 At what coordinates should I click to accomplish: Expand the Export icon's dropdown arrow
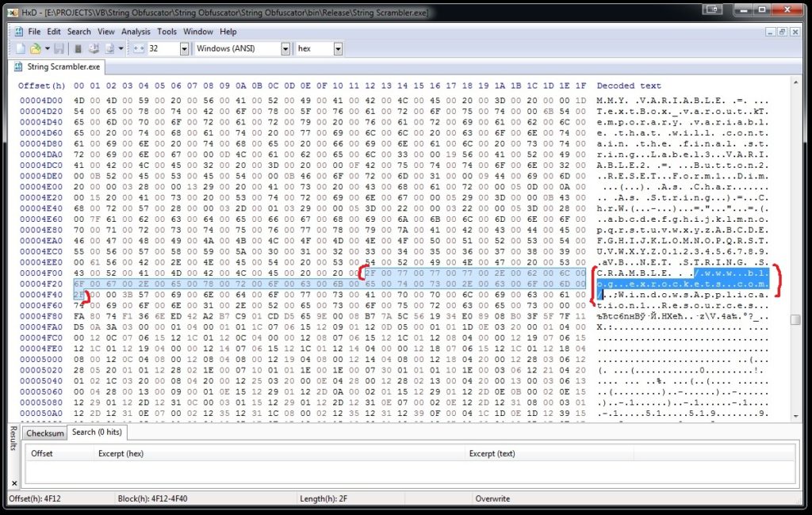coord(120,48)
